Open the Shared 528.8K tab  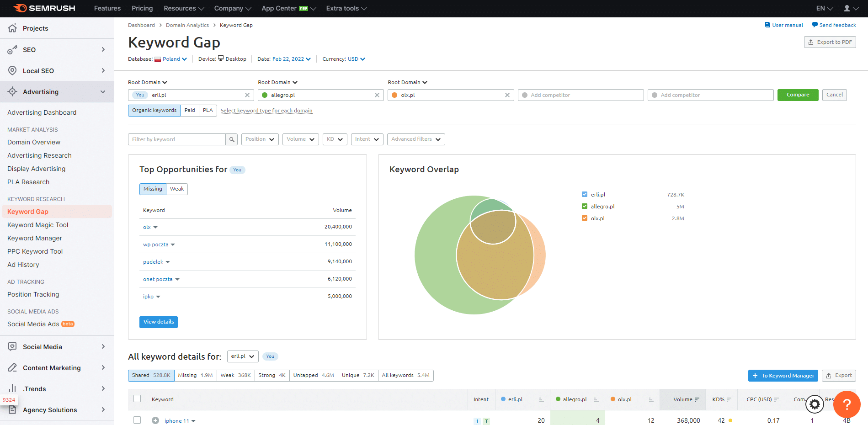tap(151, 376)
